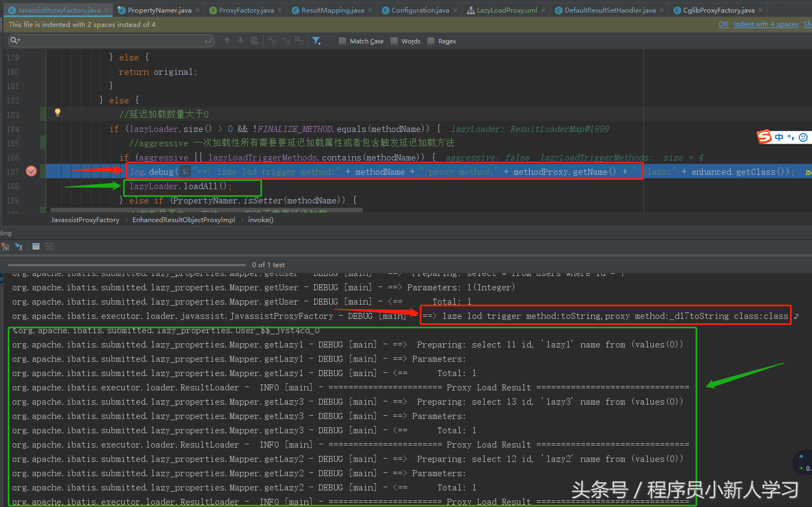Go to previous occurrence with up arrow
The image size is (812, 507).
click(227, 40)
